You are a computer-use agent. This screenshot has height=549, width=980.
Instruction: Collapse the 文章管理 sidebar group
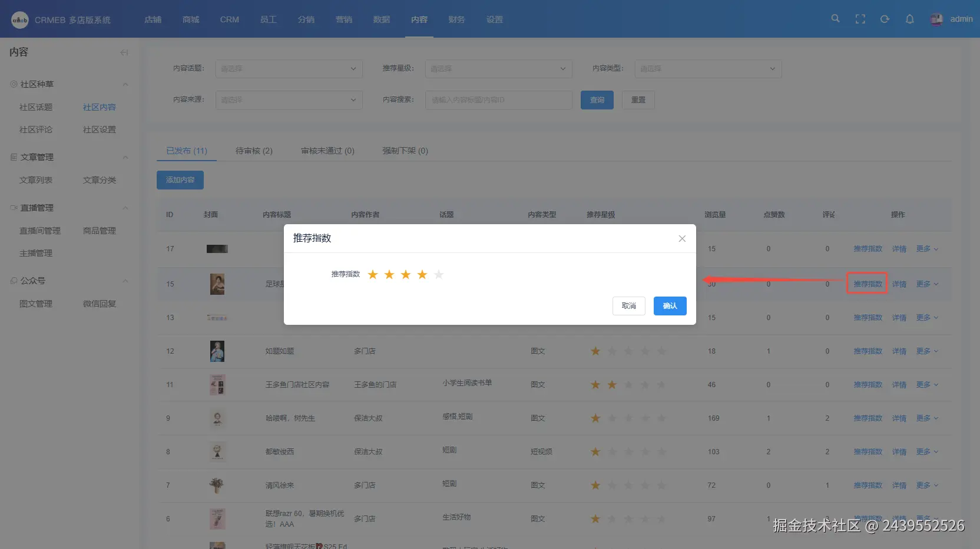pyautogui.click(x=125, y=157)
